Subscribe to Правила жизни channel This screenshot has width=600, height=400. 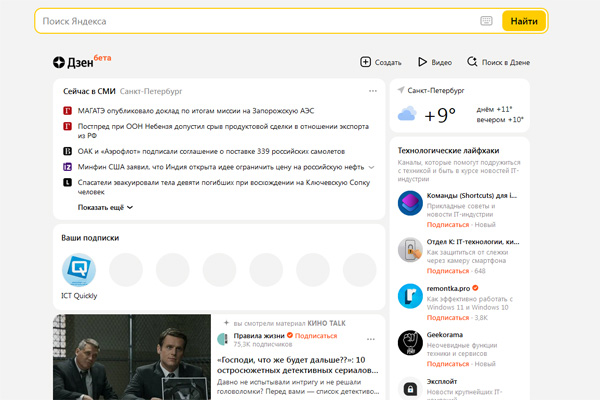pyautogui.click(x=316, y=336)
